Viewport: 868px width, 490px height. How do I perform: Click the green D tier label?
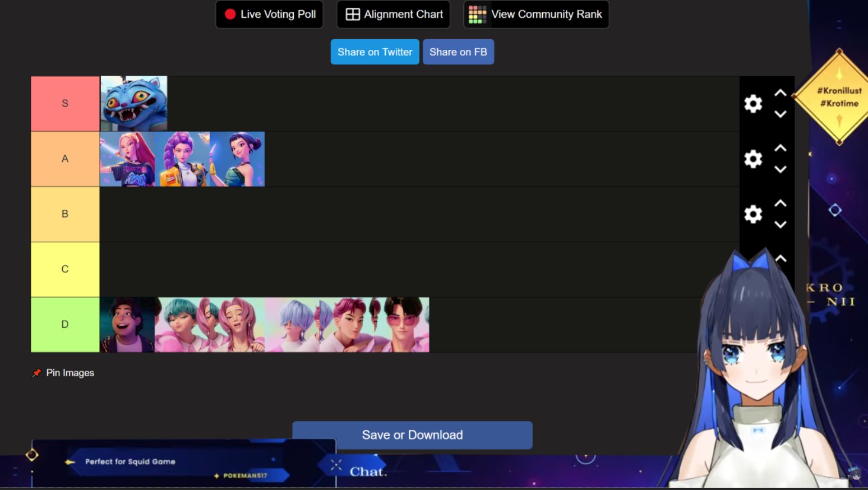[x=65, y=325]
